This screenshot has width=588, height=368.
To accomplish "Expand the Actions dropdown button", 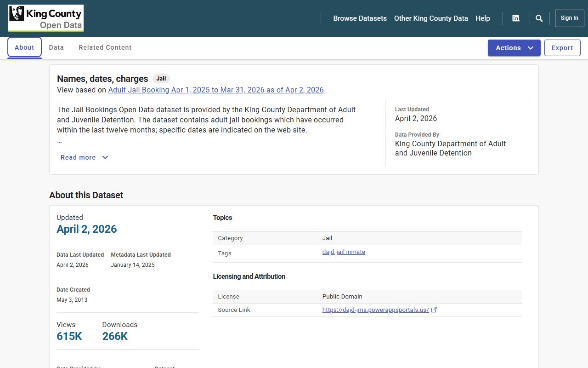I will 514,48.
